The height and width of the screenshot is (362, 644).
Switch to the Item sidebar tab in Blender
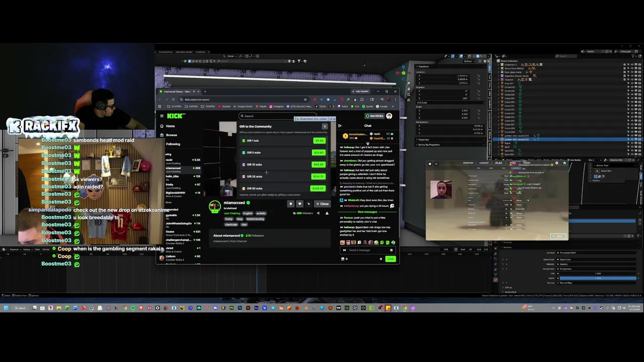pos(490,68)
